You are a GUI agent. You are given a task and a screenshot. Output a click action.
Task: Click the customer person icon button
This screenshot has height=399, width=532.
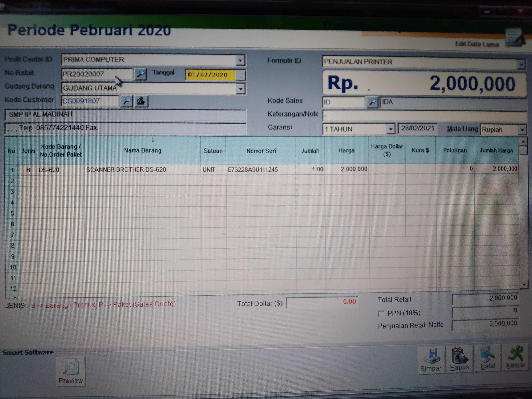point(141,101)
